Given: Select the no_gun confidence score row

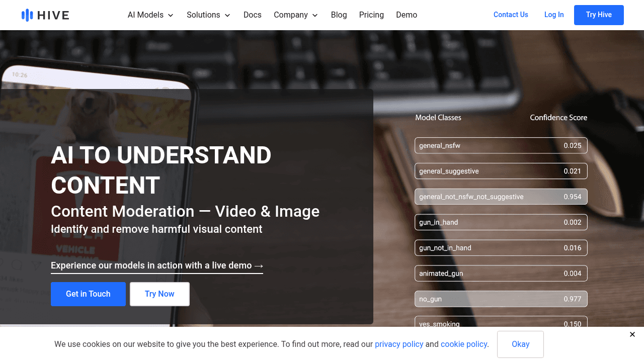Looking at the screenshot, I should 501,299.
